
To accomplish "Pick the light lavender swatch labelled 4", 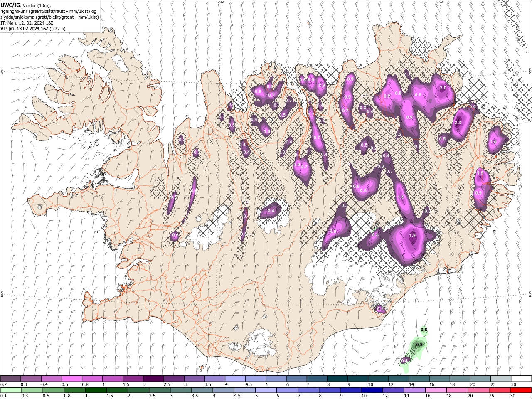I will (235, 379).
